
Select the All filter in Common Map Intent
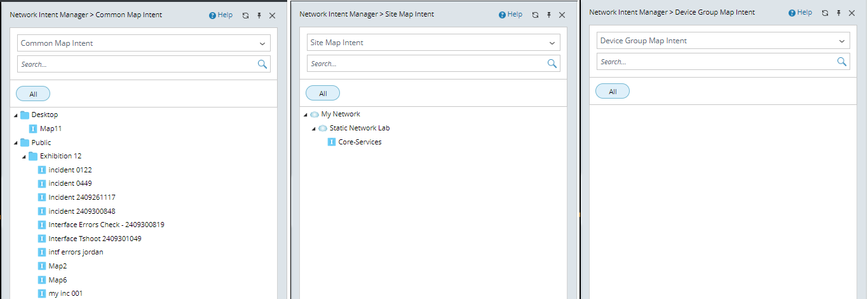point(33,94)
